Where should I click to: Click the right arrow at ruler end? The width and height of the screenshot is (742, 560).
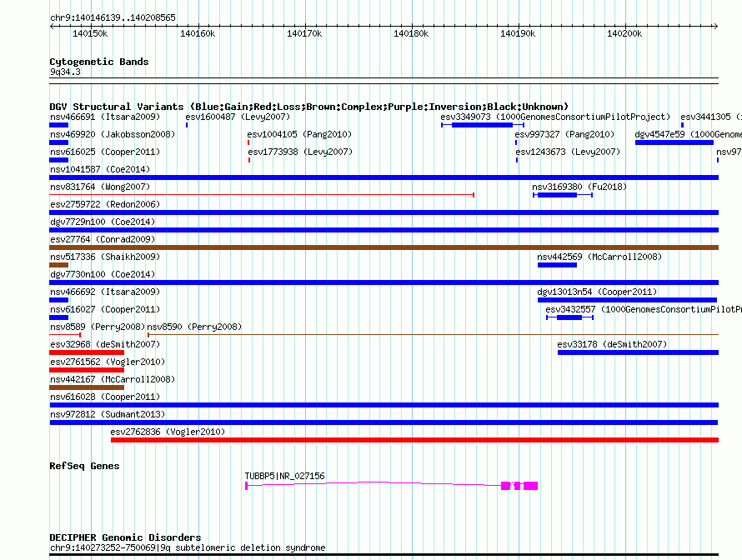tap(716, 26)
